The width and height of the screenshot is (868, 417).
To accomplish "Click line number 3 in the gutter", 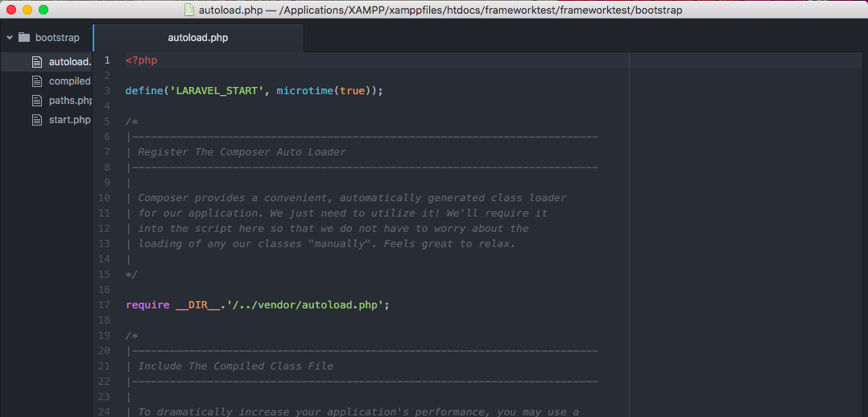I will [106, 91].
